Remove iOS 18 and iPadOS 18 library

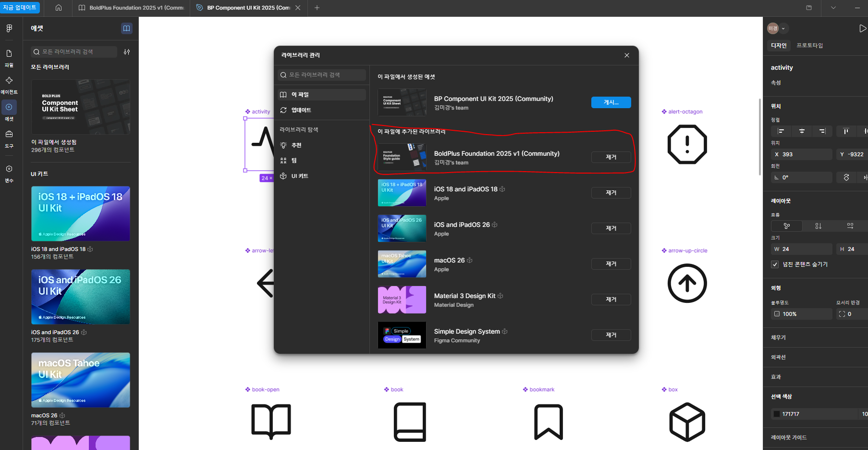click(611, 193)
